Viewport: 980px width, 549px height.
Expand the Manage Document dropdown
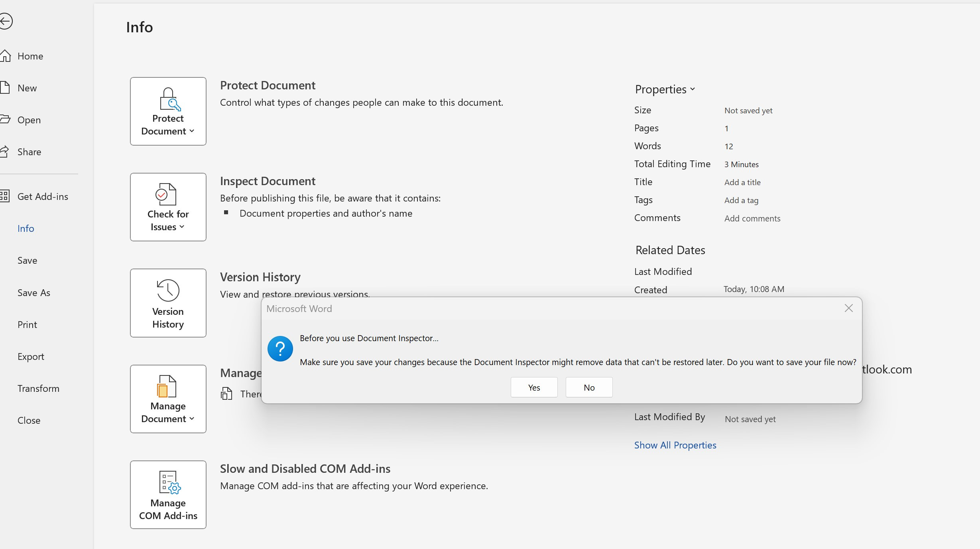(168, 399)
